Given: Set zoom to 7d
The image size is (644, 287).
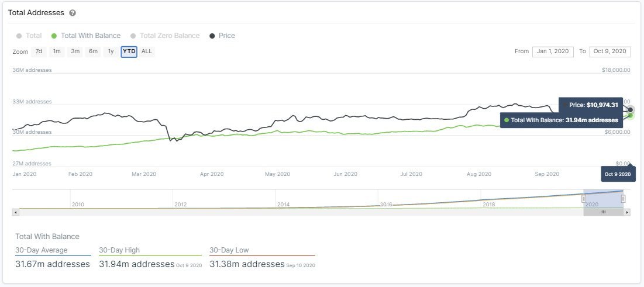Looking at the screenshot, I should 39,51.
